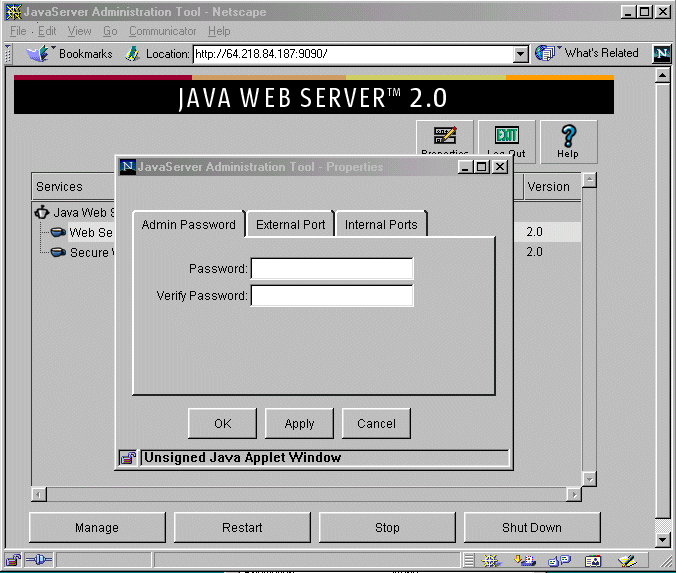Viewport: 676px width, 573px height.
Task: Close the Properties dialog window
Action: (x=500, y=167)
